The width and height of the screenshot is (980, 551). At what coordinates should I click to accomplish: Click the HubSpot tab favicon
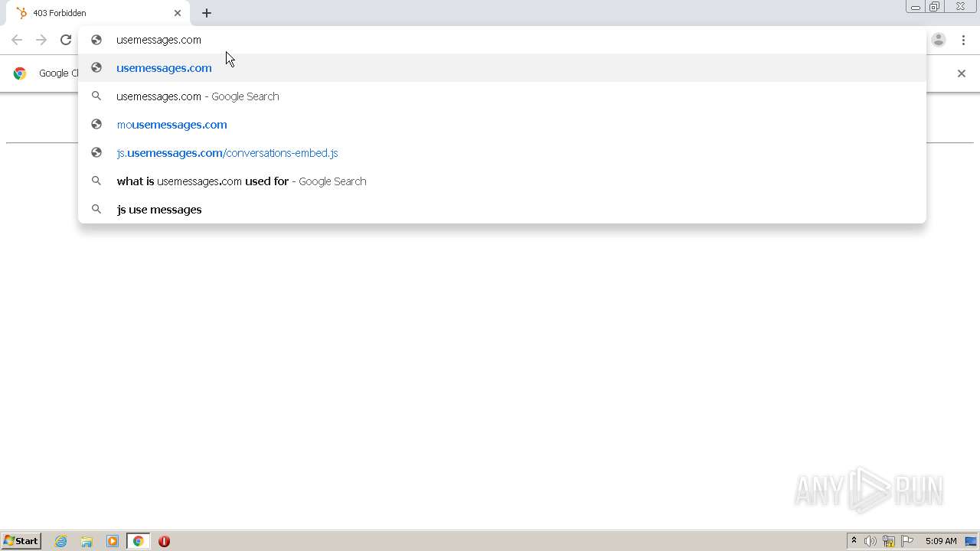click(x=21, y=13)
